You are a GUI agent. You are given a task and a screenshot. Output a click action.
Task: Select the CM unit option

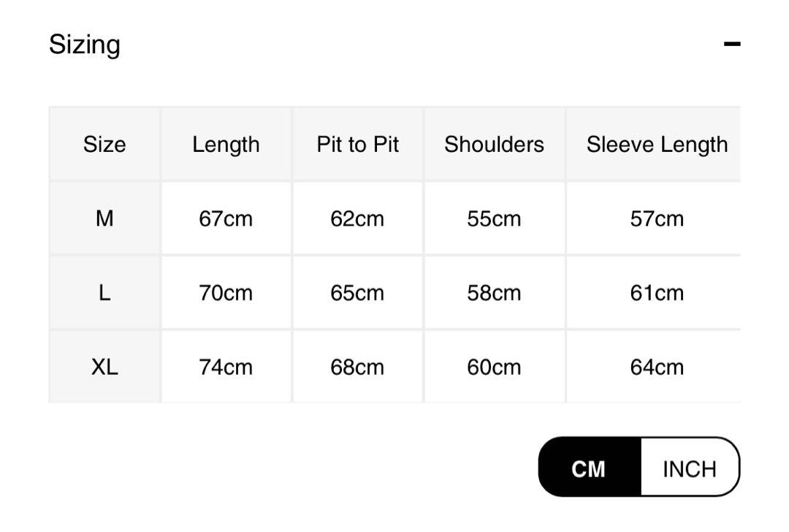point(590,468)
